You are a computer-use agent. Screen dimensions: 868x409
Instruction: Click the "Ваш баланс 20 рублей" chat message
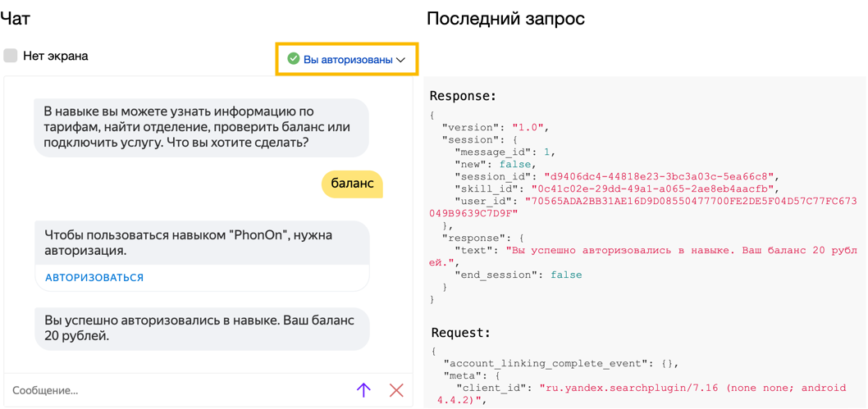(201, 328)
